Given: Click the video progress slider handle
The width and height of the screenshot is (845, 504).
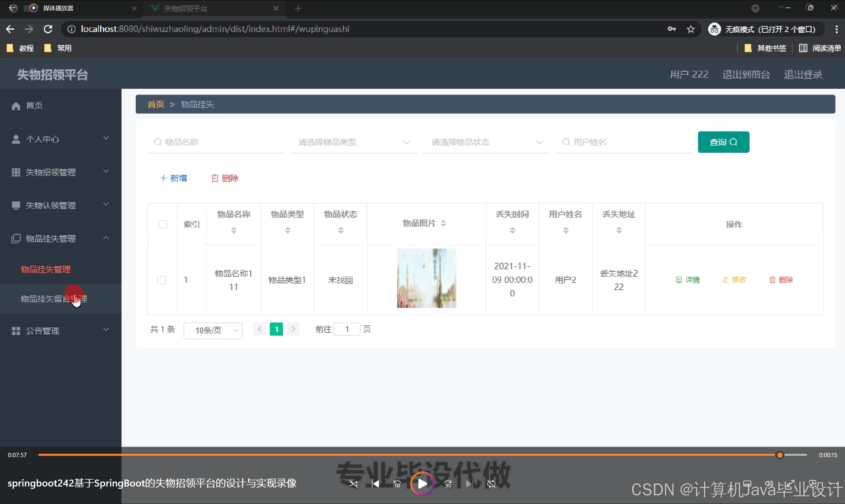Looking at the screenshot, I should [x=780, y=455].
